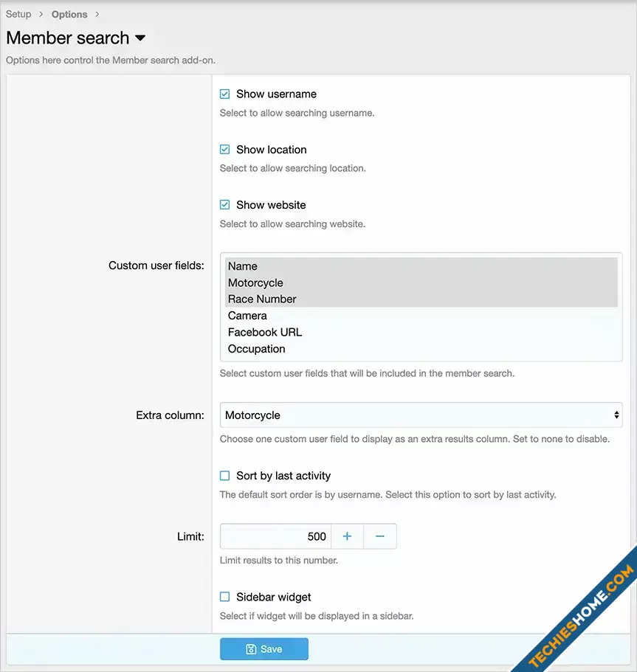The width and height of the screenshot is (637, 672).
Task: Enable Sort by last activity
Action: click(225, 476)
